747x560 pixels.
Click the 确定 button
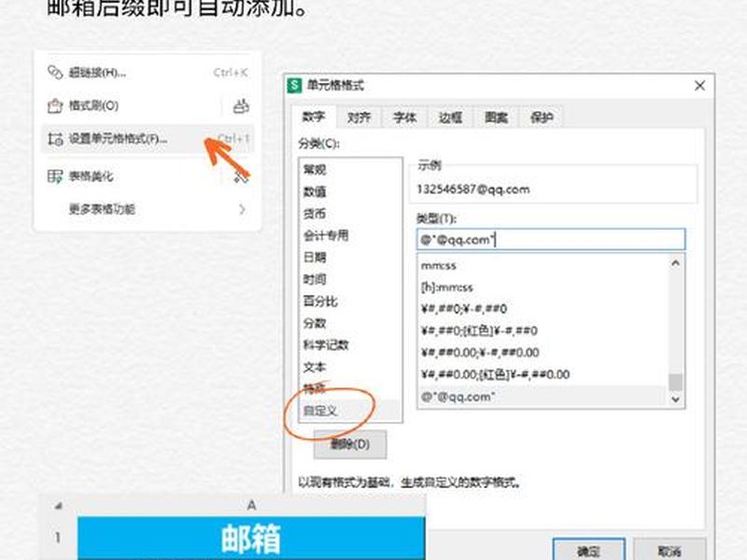[x=589, y=551]
